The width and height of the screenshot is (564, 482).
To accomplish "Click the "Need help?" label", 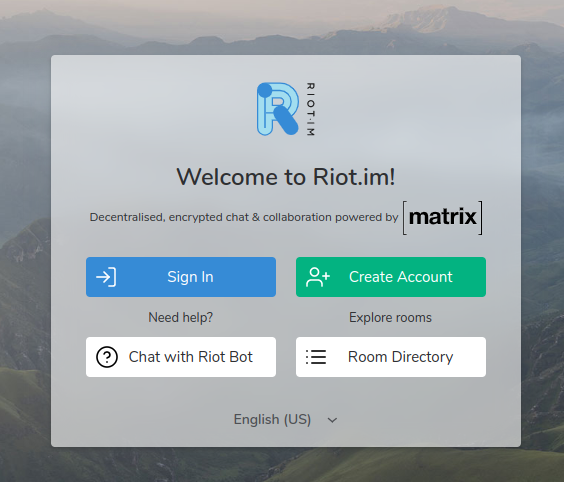I will 181,318.
